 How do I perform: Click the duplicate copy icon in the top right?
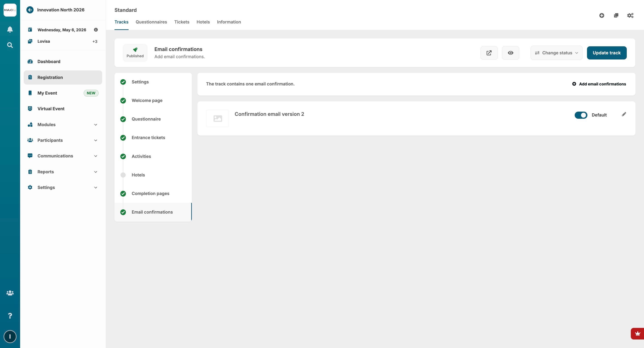[616, 15]
